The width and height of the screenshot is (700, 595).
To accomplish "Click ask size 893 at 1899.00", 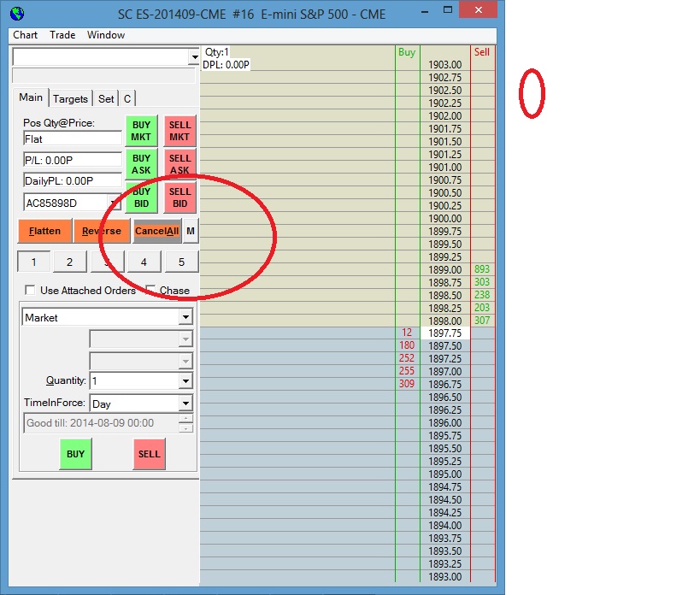I will (x=482, y=269).
